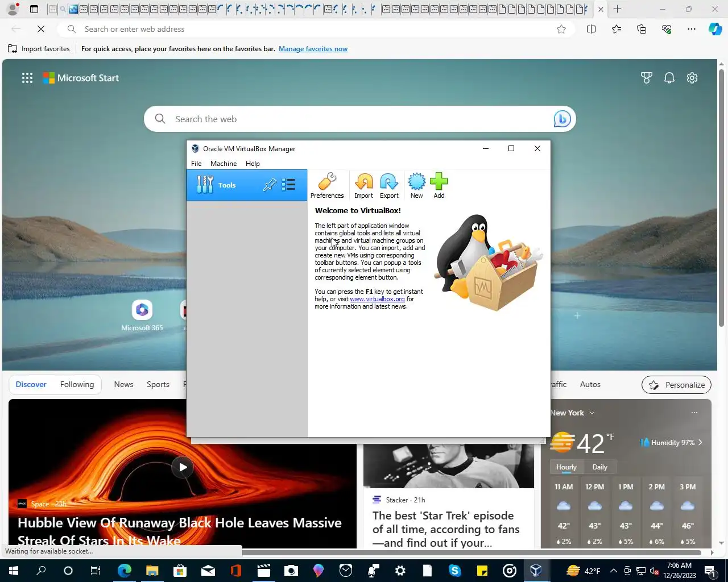
Task: Open the Hubble View Of Runaway Black Hole headline
Action: [180, 531]
